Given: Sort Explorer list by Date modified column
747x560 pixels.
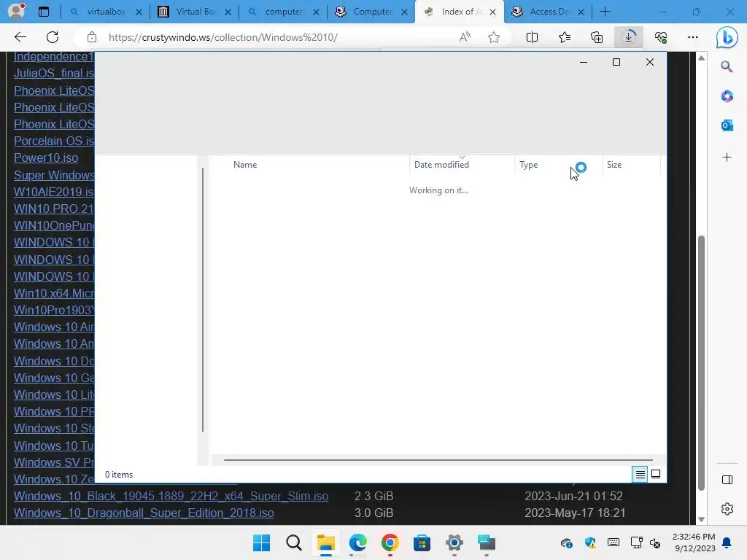Looking at the screenshot, I should coord(441,165).
